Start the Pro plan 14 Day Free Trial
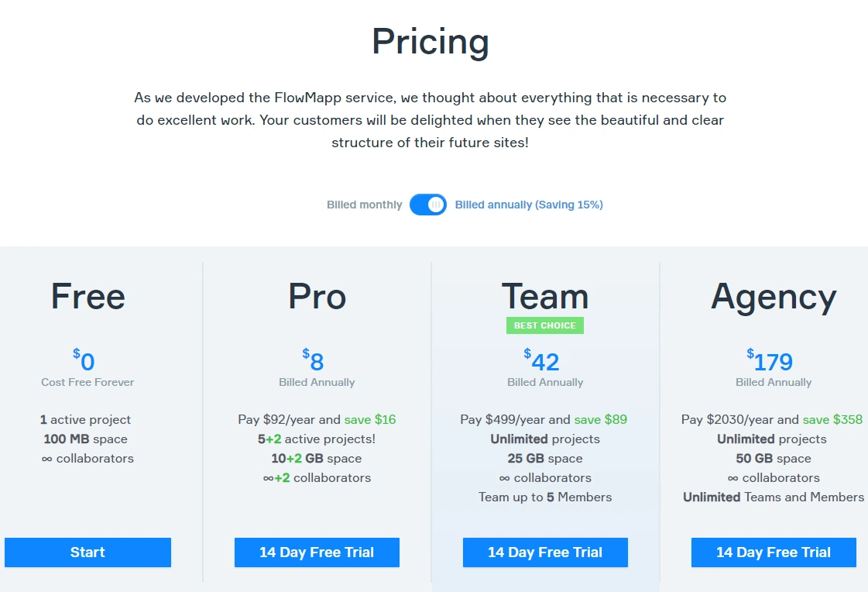Viewport: 868px width, 592px height. 317,552
